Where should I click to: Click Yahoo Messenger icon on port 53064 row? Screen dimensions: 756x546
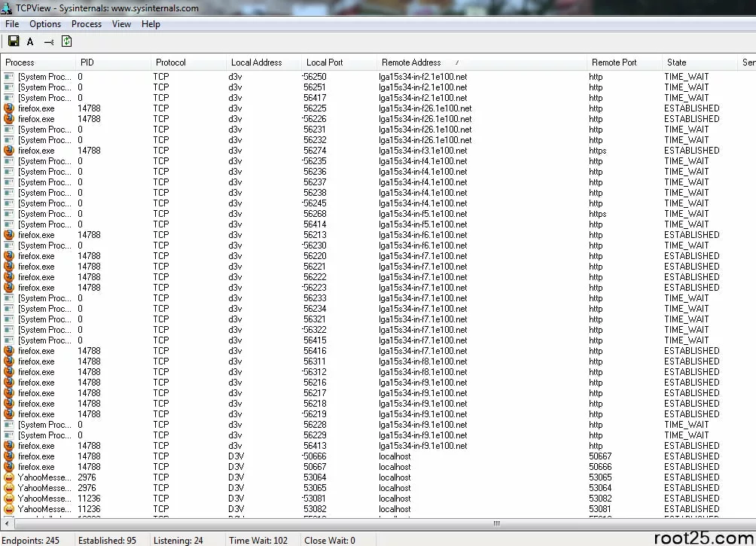(9, 477)
